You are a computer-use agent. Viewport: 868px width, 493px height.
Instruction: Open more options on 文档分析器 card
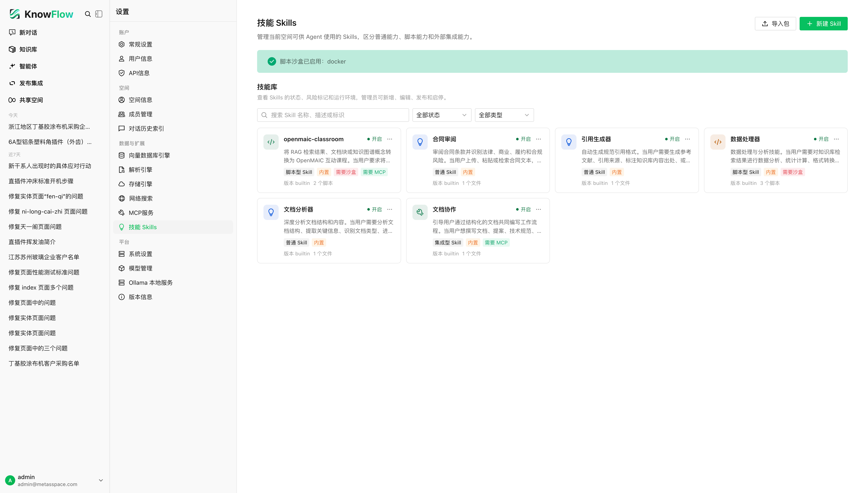[390, 210]
